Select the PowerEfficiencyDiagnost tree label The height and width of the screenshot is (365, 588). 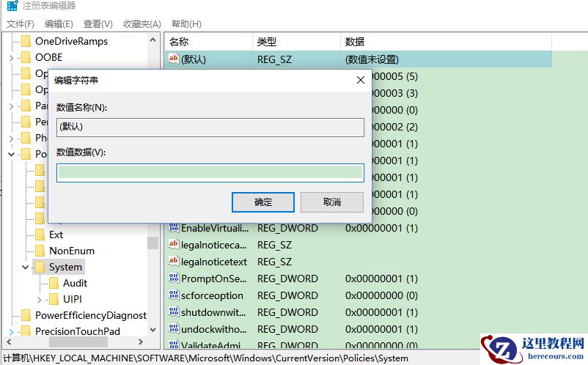(x=91, y=316)
